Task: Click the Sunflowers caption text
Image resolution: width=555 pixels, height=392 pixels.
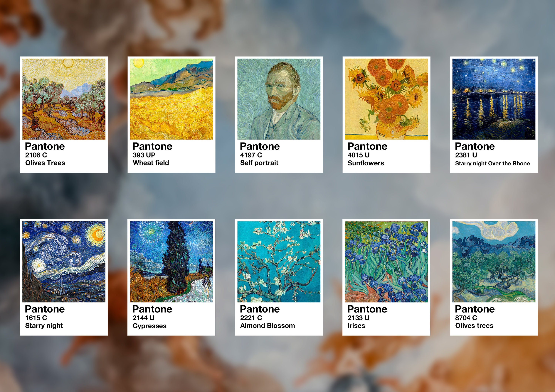Action: [x=366, y=163]
